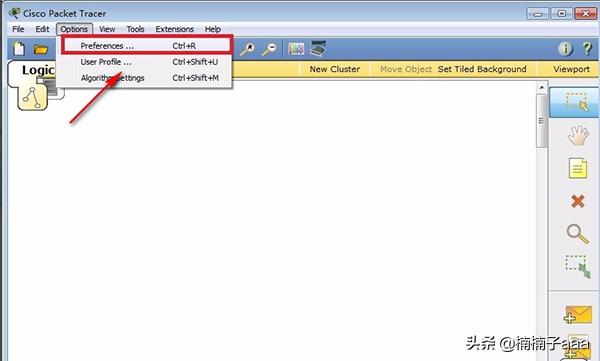Create a new file with toolbar icon
This screenshot has width=600, height=361.
point(19,49)
